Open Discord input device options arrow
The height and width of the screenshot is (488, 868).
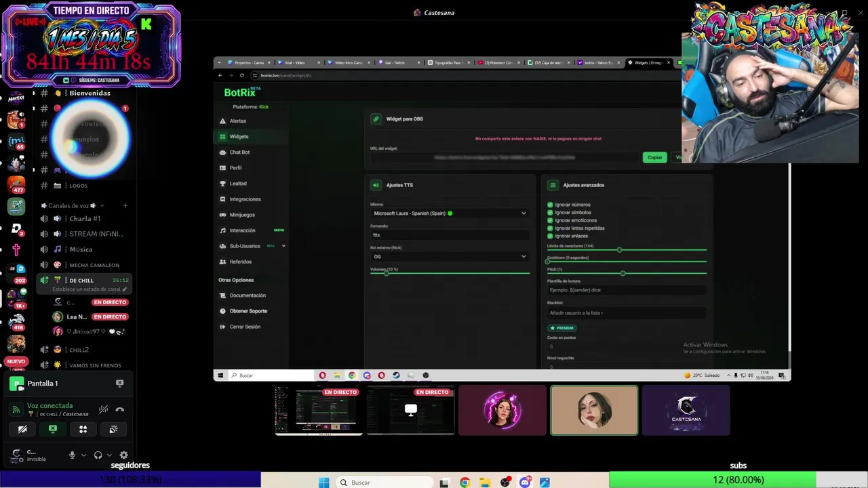point(83,455)
